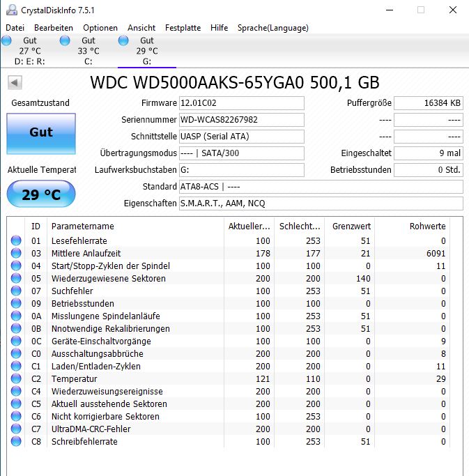Screen dimensions: 469x476
Task: Click the previous disk arrow button
Action: click(15, 82)
